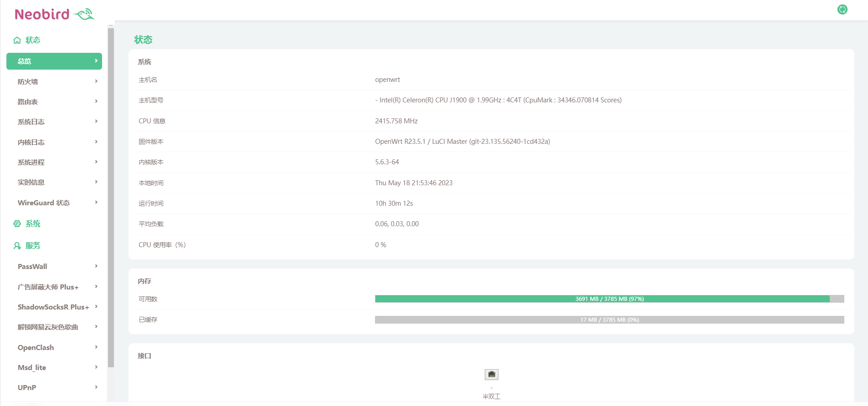
Task: Click the gear icon beside 系统
Action: point(17,223)
